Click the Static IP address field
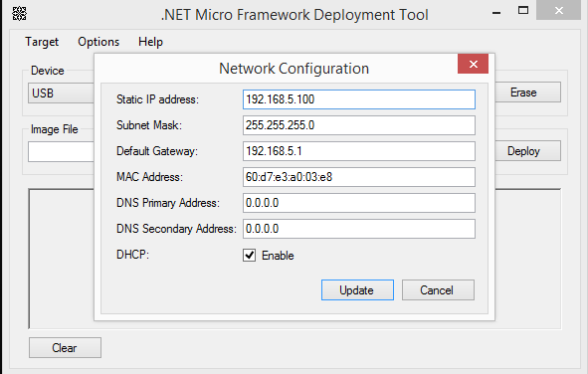 [359, 99]
